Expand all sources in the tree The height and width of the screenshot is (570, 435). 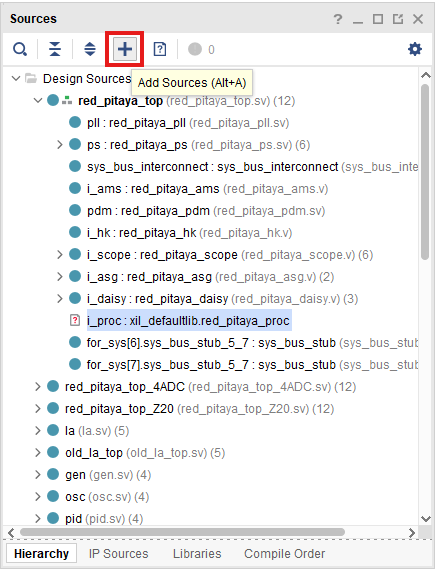click(x=90, y=49)
